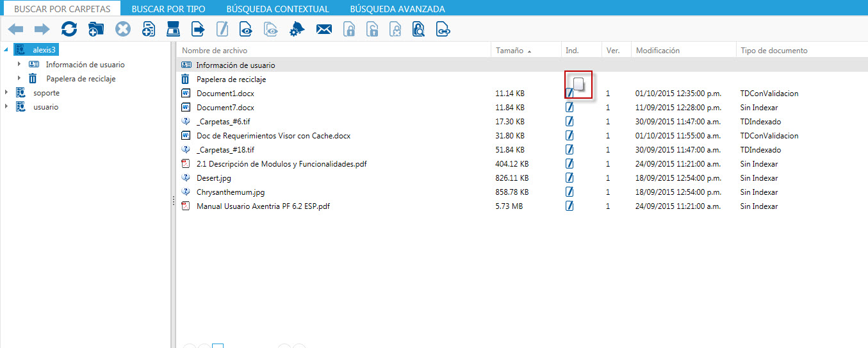Select Document1.docx file name
Viewport: 868px width, 348px height.
(x=225, y=94)
